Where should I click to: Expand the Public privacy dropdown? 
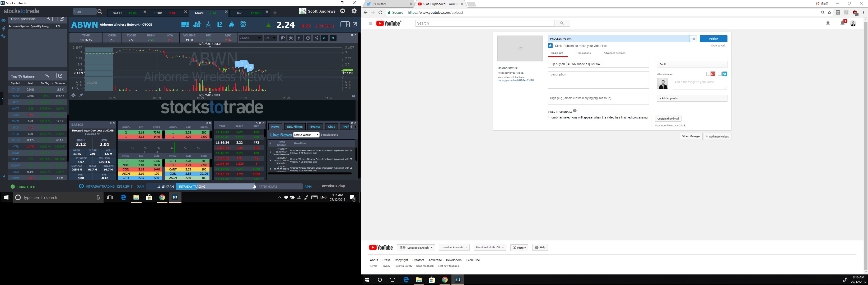click(x=692, y=64)
